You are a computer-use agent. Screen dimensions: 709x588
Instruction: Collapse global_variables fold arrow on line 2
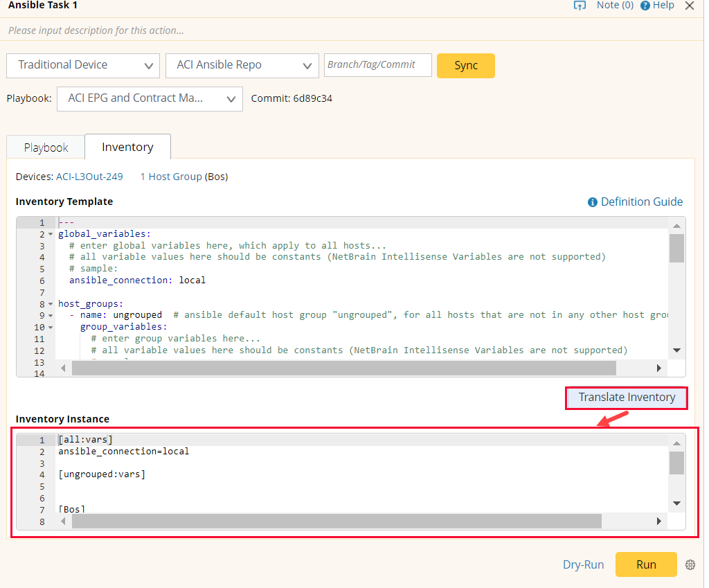tap(51, 234)
